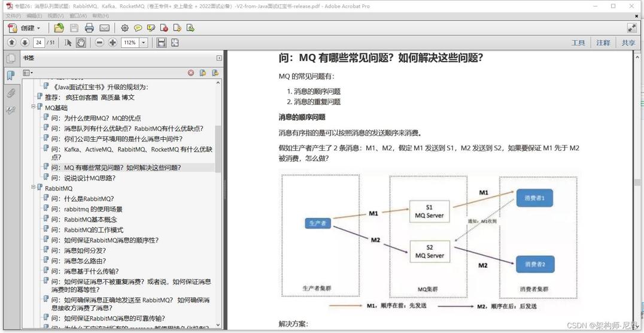
Task: Click the insert page from file icon
Action: (177, 28)
